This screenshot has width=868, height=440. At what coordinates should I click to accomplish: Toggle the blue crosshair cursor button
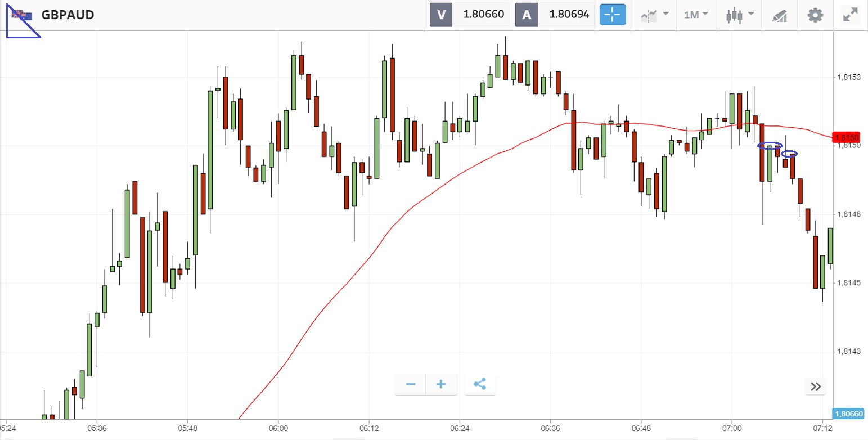[613, 15]
